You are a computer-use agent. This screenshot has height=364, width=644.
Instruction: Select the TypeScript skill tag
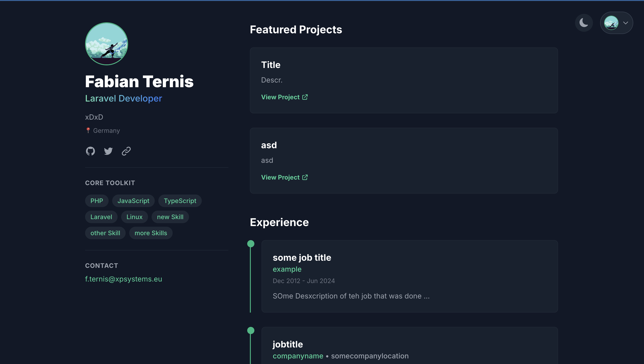click(180, 201)
